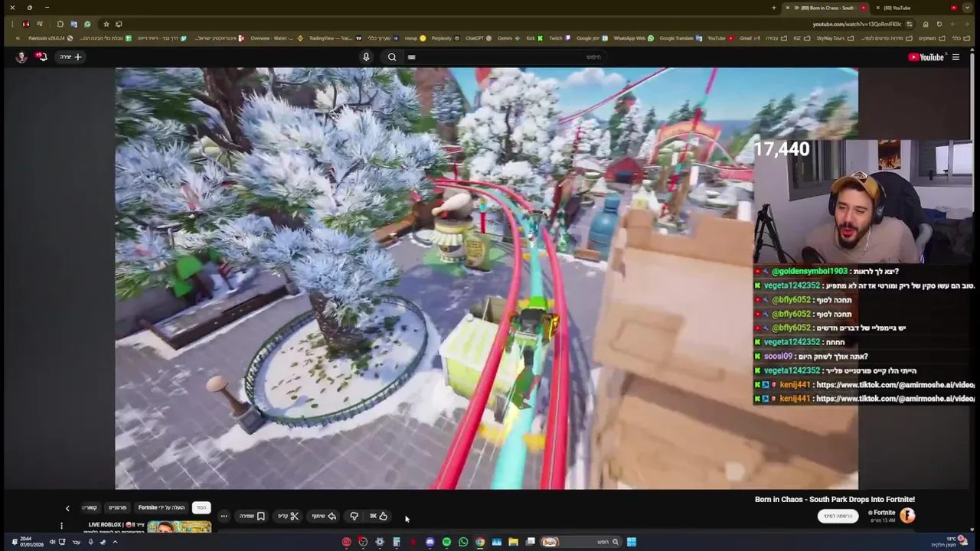
Task: Open a new browser tab with plus
Action: click(x=773, y=8)
